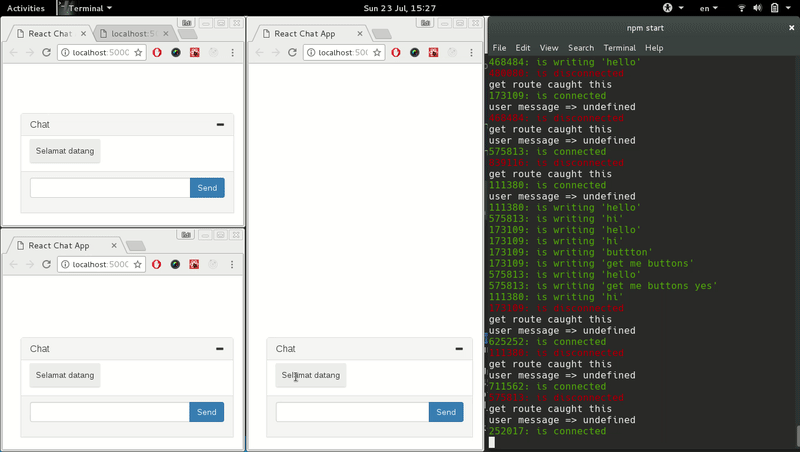Viewport: 800px width, 452px height.
Task: Open red square extension in bottom-left browser
Action: (194, 264)
